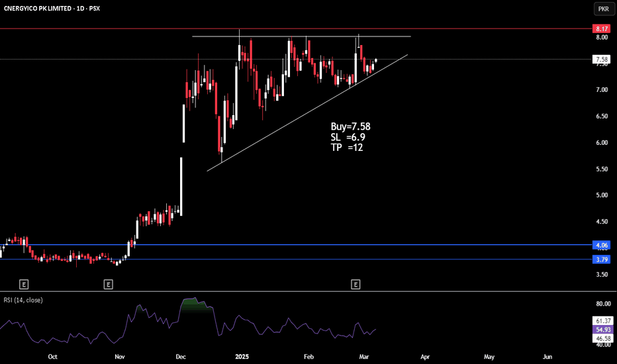Click the purple 54.93 RSI value label
Image resolution: width=617 pixels, height=364 pixels.
[602, 330]
